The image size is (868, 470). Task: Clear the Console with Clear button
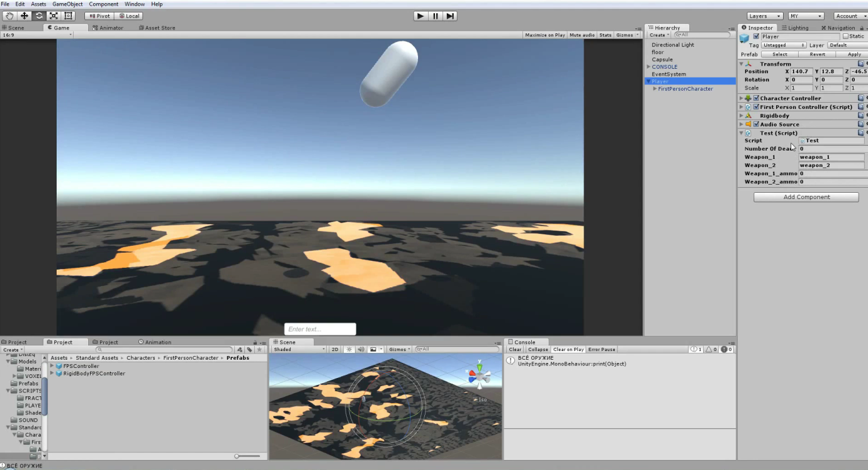(x=515, y=349)
